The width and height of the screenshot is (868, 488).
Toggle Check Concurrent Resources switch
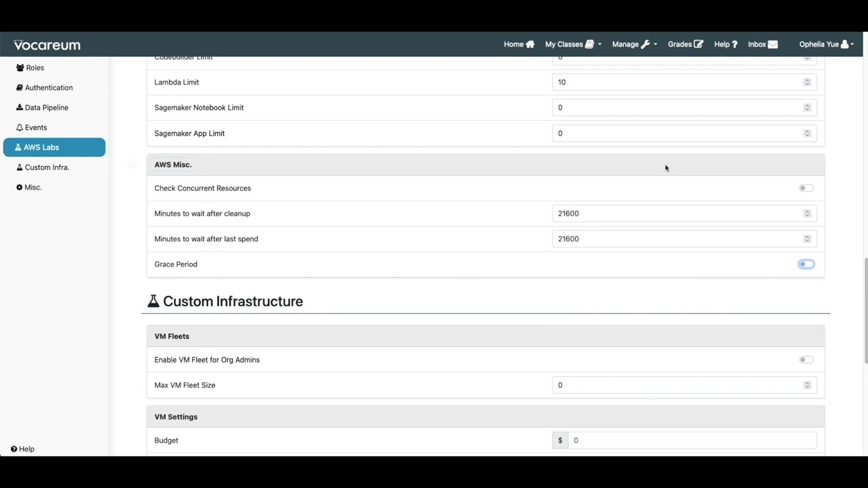tap(806, 188)
